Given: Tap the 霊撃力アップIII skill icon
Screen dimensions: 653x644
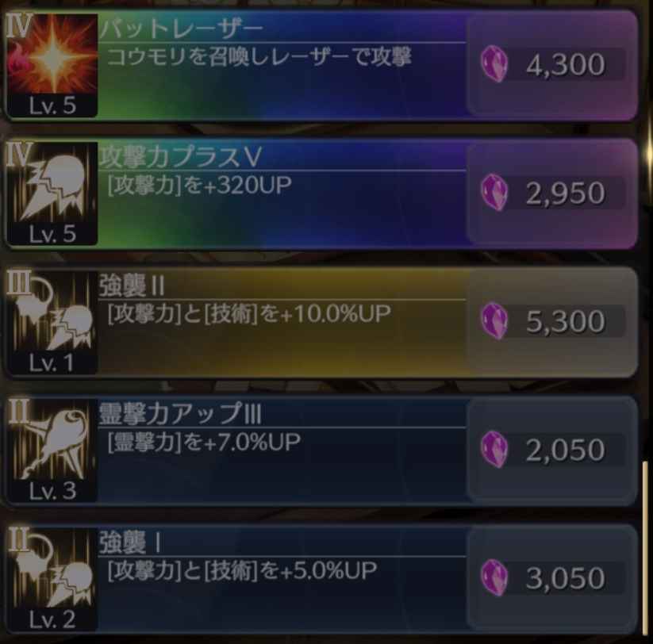Looking at the screenshot, I should 52,450.
